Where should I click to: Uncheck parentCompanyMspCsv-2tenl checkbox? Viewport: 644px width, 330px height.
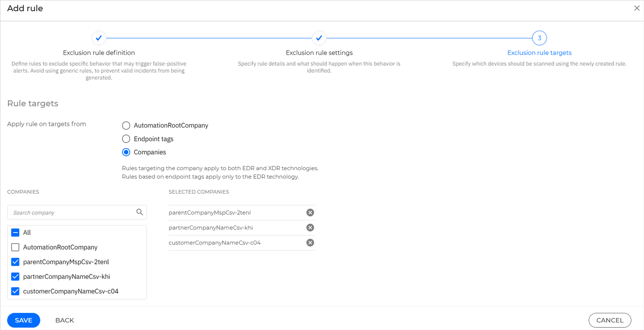tap(15, 262)
